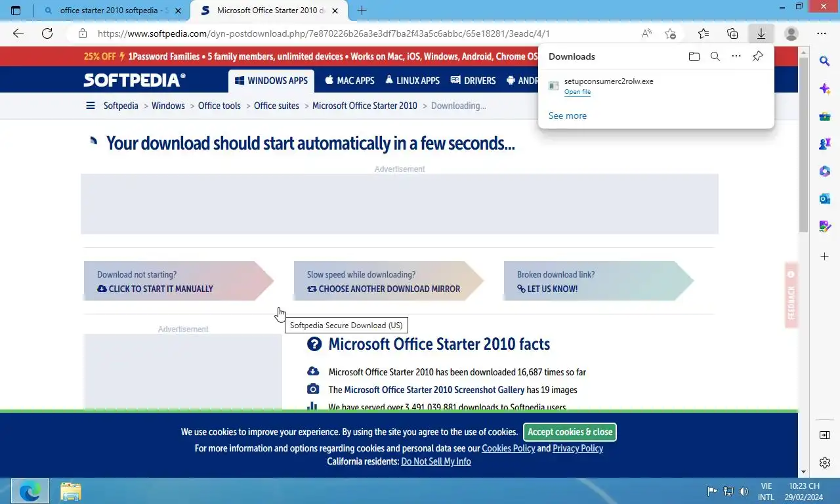This screenshot has width=840, height=504.
Task: Open a new tab with plus button
Action: click(x=362, y=10)
